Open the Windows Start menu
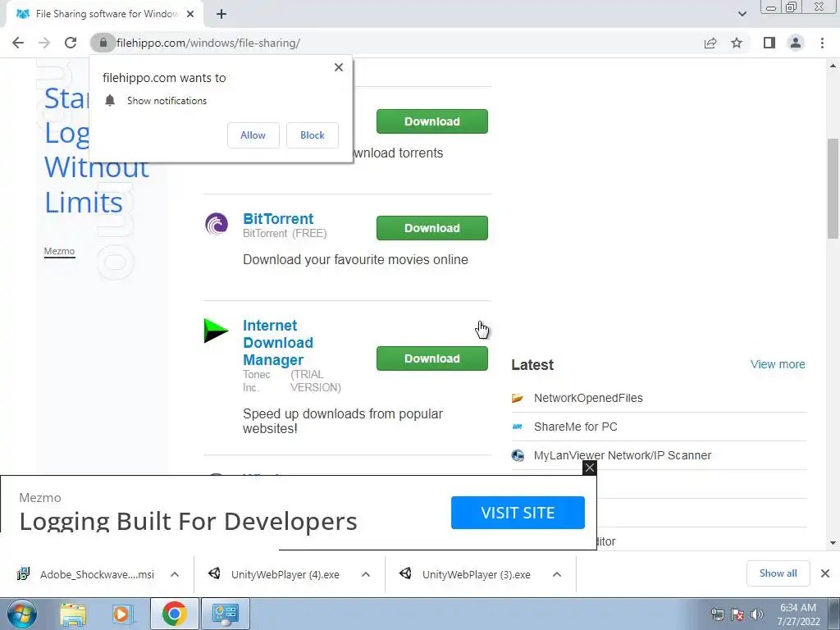Screen dimensions: 840x630 click(x=22, y=614)
